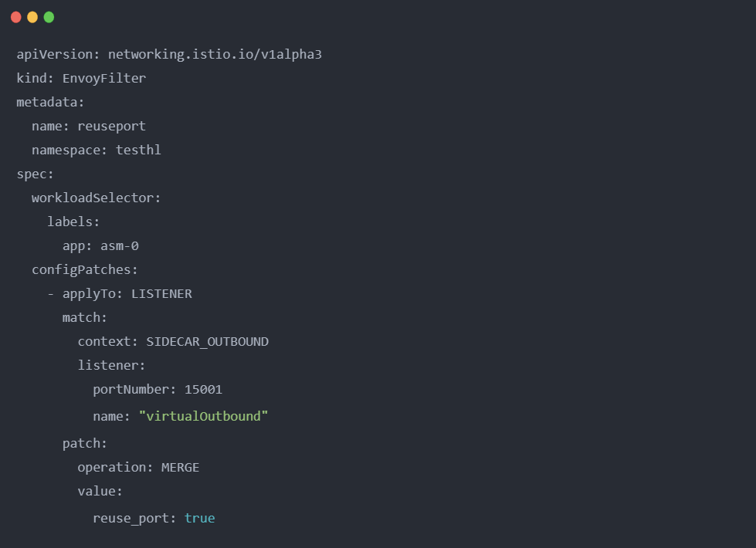Click the green "virtualOutbound" string
The image size is (756, 548).
coord(203,416)
